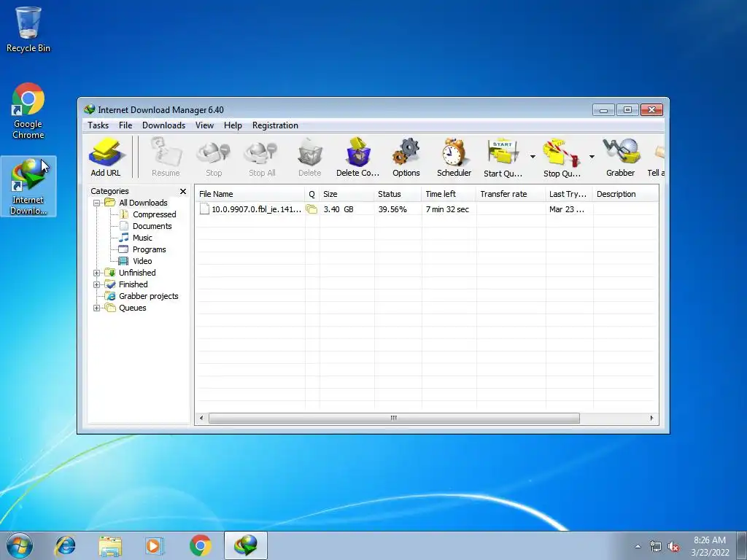
Task: Click the Google Chrome desktop shortcut
Action: 28,111
